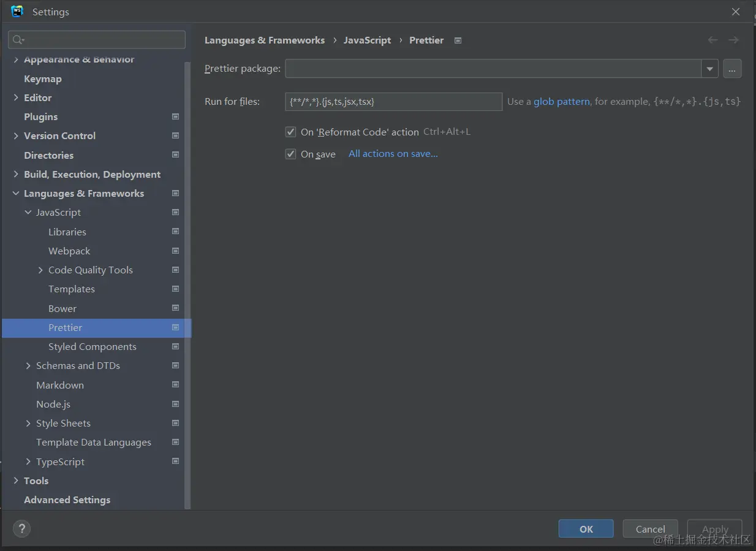Screen dimensions: 756x551
Task: Click project-level icon beside Node.js
Action: coord(176,404)
